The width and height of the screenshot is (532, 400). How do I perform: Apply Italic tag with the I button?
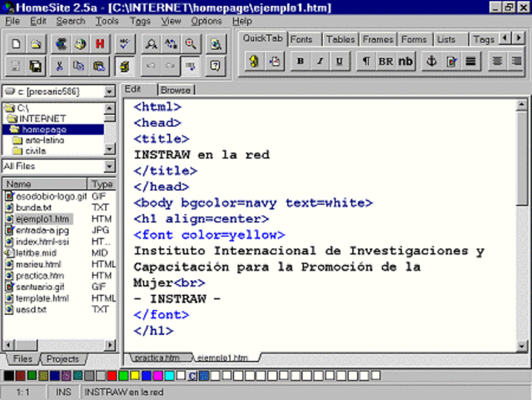point(320,62)
